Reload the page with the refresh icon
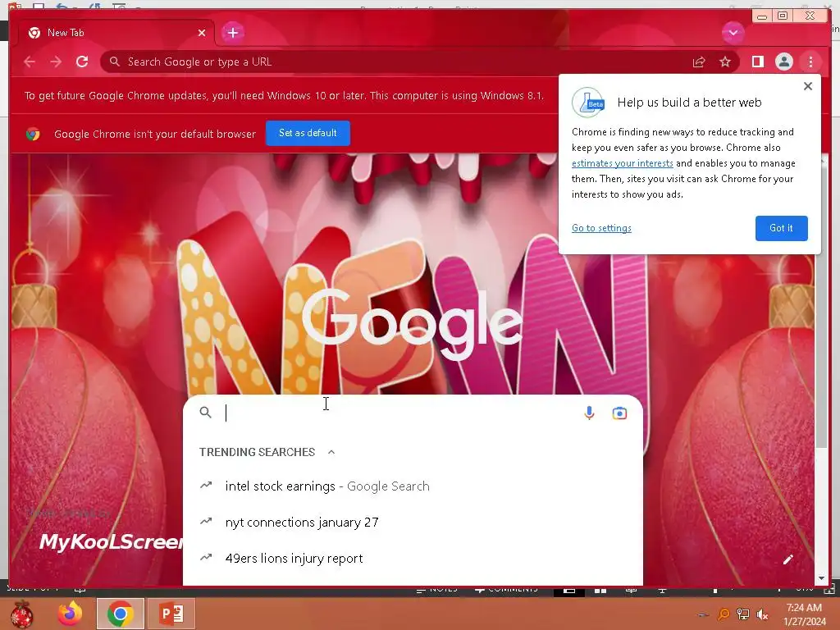840x630 pixels. tap(82, 62)
